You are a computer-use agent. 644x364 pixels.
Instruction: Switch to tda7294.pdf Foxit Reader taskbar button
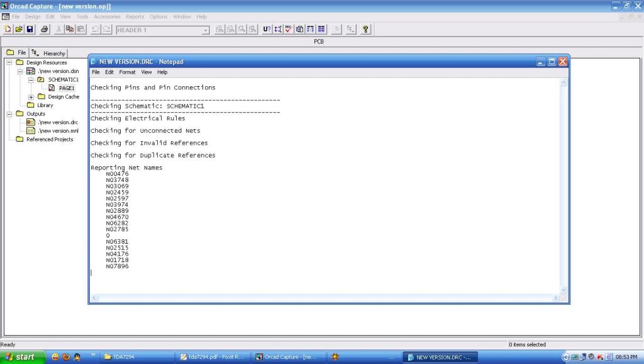pos(213,357)
